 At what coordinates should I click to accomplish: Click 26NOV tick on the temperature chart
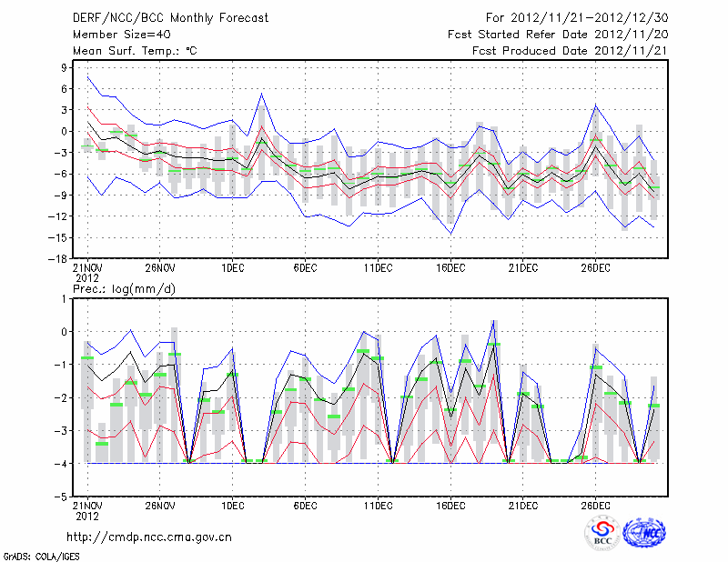pyautogui.click(x=159, y=267)
